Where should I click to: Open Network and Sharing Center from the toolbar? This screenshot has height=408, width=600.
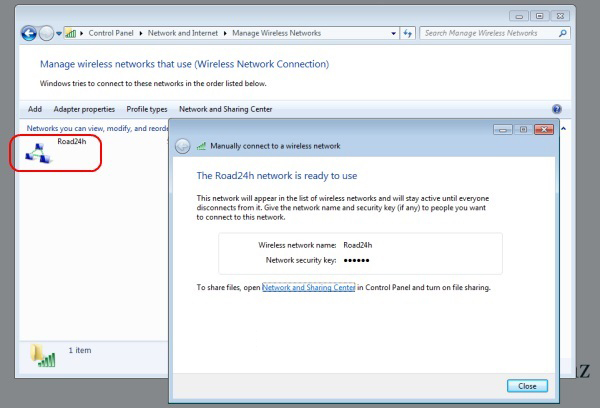pyautogui.click(x=225, y=109)
